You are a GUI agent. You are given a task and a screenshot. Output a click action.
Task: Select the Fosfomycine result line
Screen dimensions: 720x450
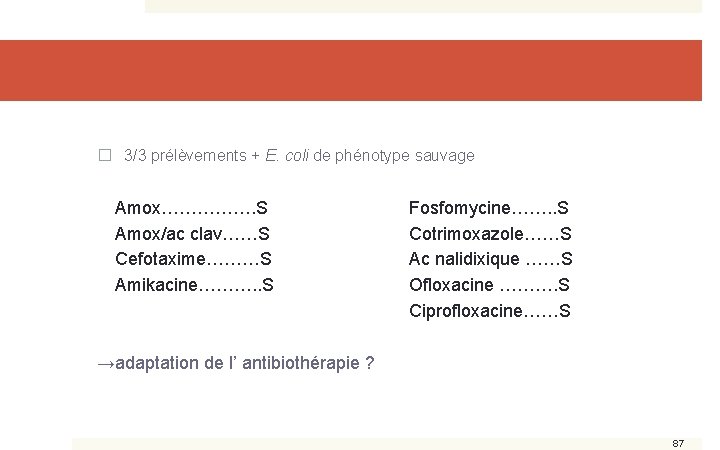489,209
